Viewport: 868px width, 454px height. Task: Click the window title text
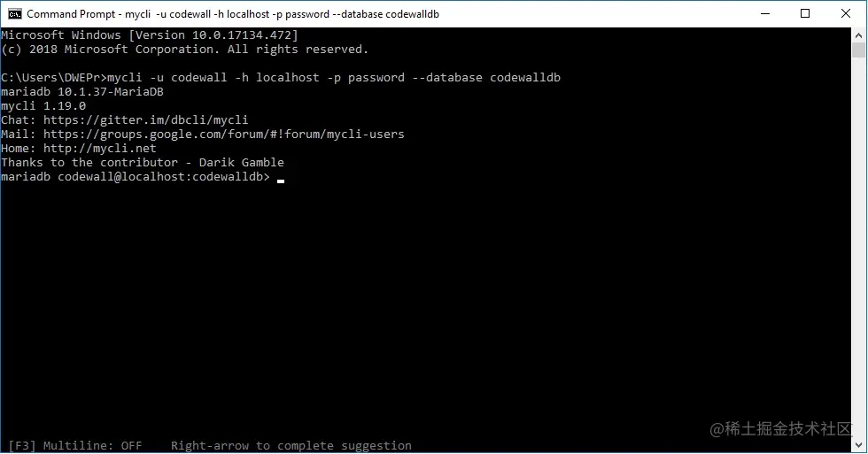click(232, 14)
